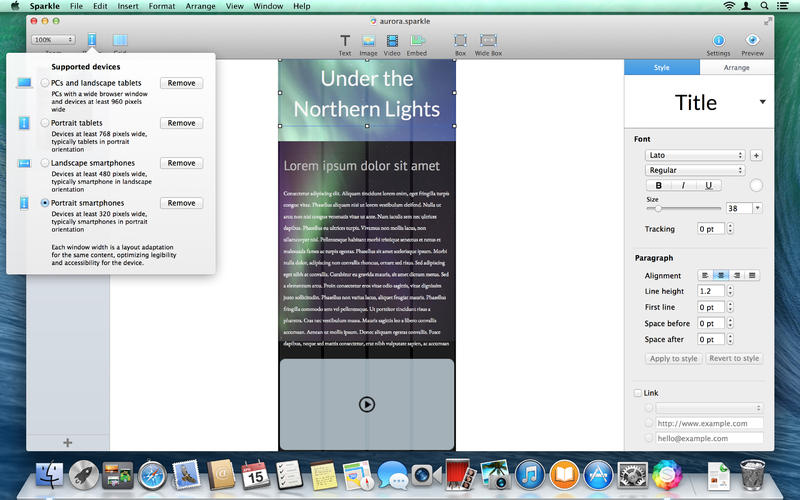Click the Image insert tool

368,41
